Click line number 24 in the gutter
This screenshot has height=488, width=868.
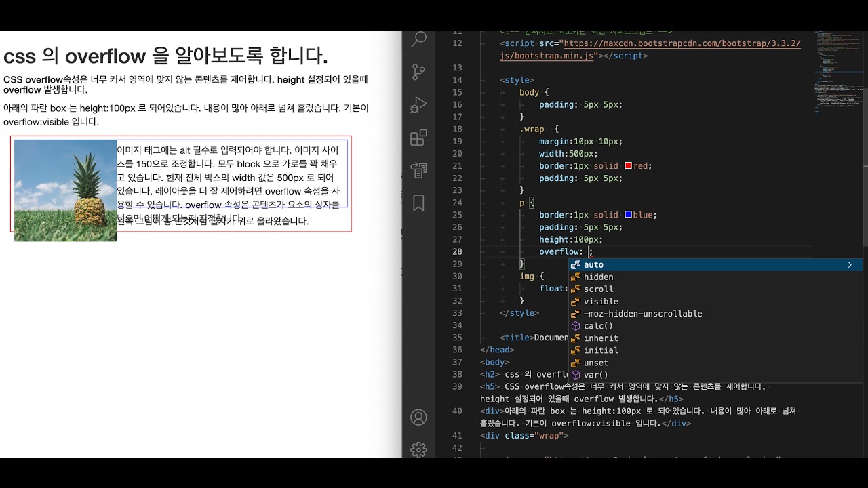(x=456, y=202)
